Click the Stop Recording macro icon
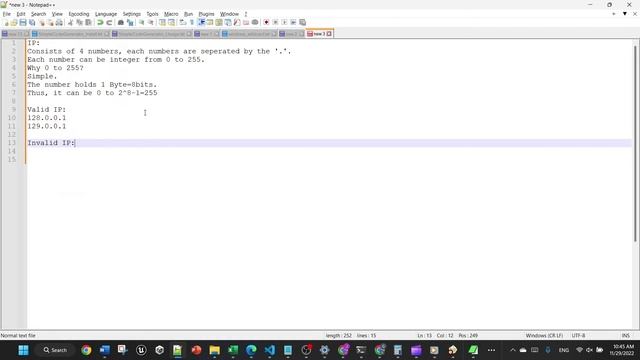The height and width of the screenshot is (360, 640). point(275,22)
